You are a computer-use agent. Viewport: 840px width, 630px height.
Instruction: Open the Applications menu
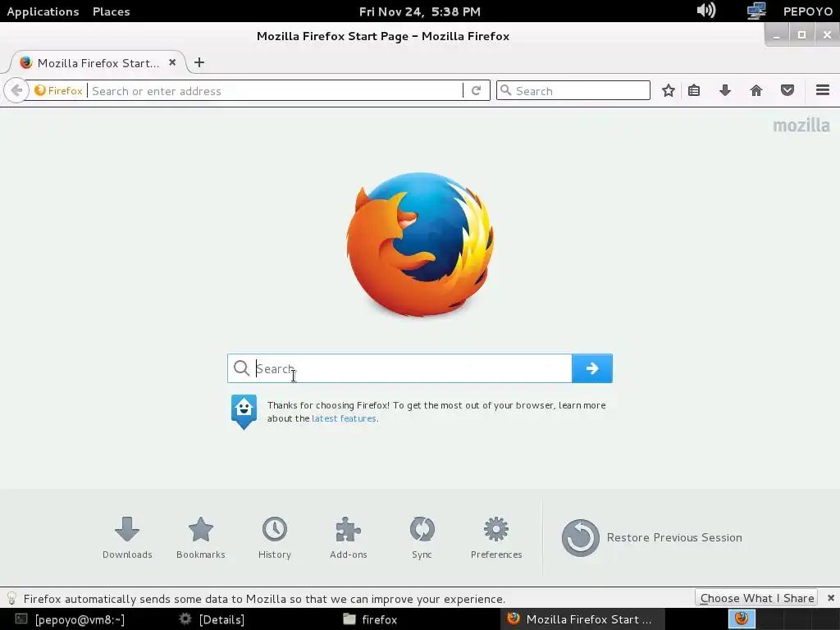43,11
